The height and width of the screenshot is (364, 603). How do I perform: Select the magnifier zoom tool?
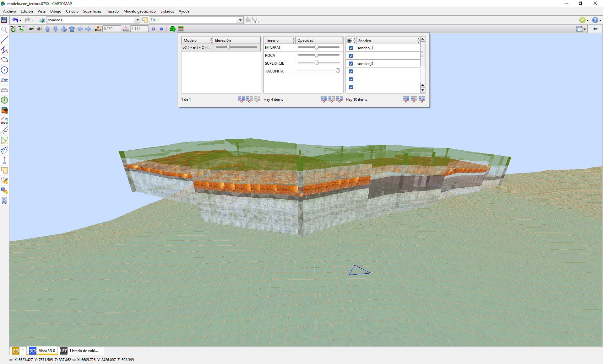coord(4,30)
